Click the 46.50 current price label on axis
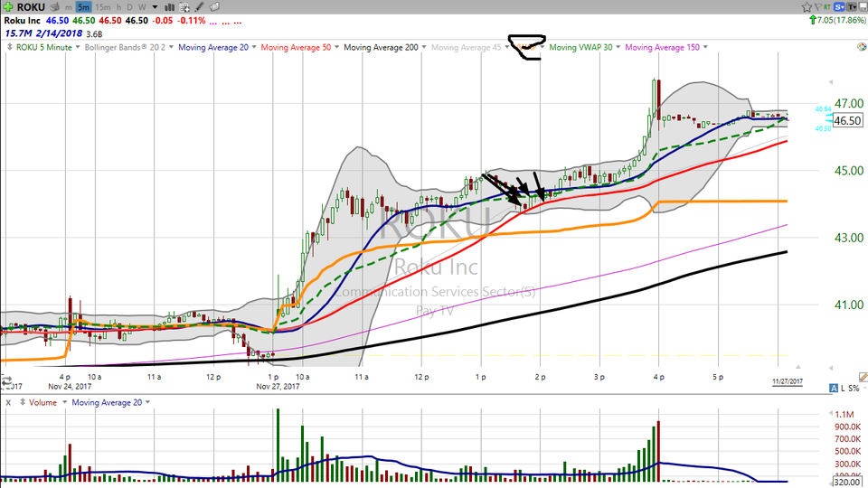Image resolution: width=868 pixels, height=488 pixels. 847,120
